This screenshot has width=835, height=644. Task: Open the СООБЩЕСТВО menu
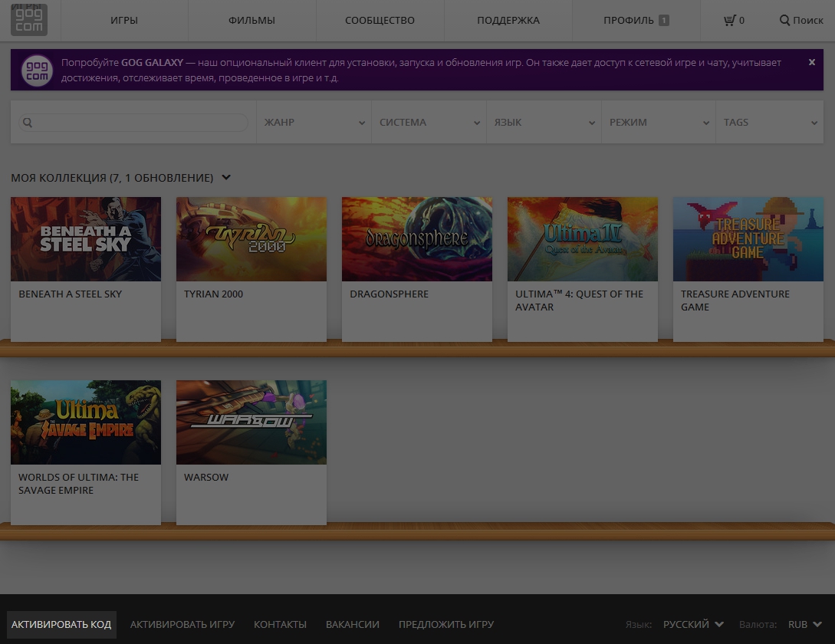[x=380, y=20]
